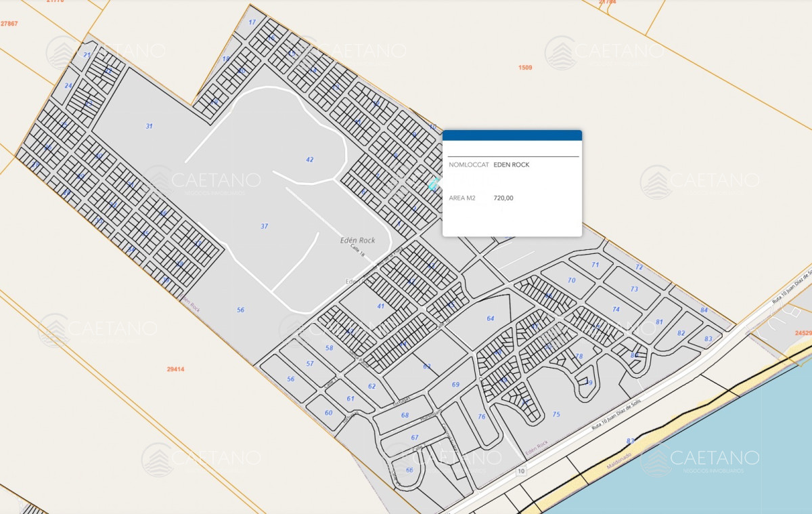This screenshot has height=514, width=812.
Task: Click block 17 at the northern tip
Action: coord(252,22)
